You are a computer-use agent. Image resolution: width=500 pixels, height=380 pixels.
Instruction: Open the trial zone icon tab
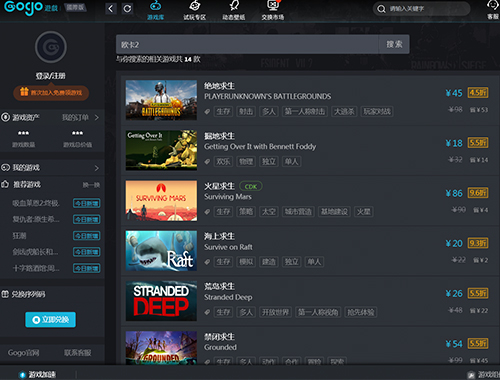pyautogui.click(x=194, y=6)
